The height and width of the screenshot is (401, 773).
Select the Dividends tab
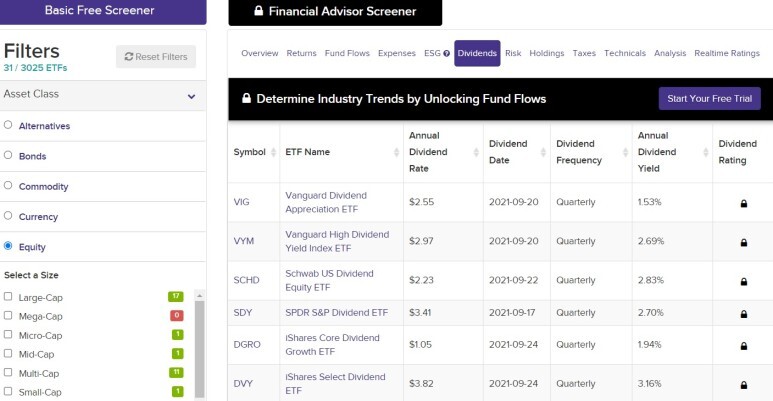click(477, 53)
